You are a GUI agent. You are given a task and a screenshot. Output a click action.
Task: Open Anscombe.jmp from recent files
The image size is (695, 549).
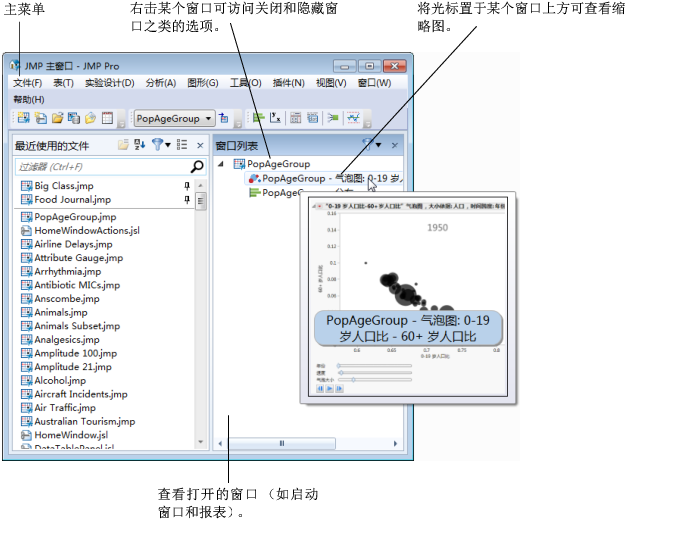click(x=61, y=299)
